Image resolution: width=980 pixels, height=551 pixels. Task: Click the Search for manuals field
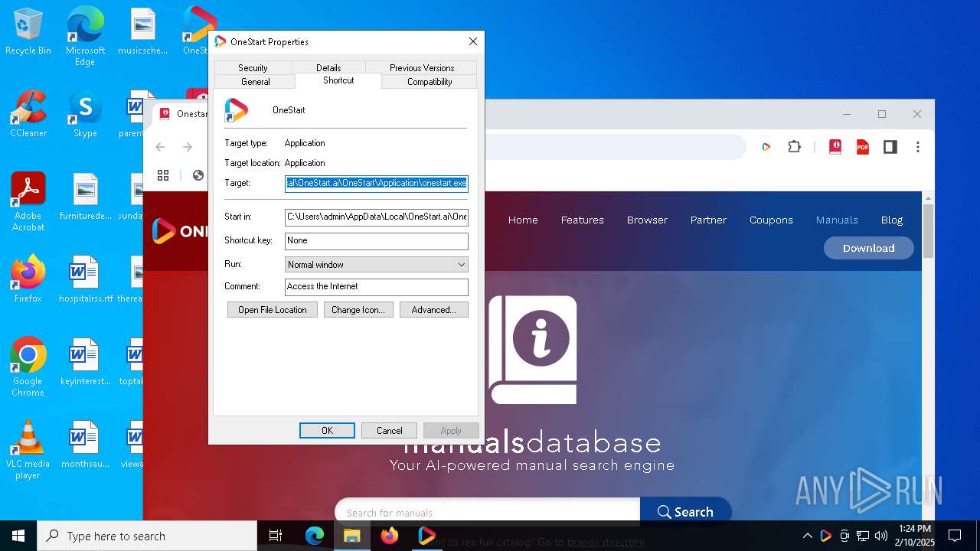pyautogui.click(x=487, y=513)
